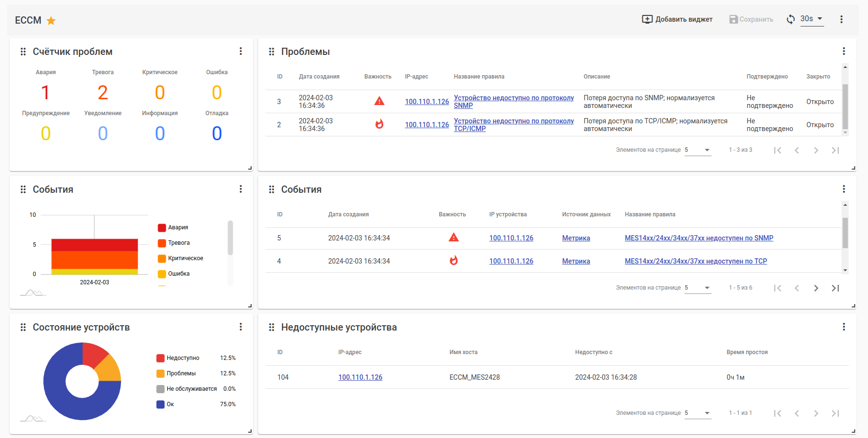The height and width of the screenshot is (438, 868).
Task: Jump to last page in События table
Action: [835, 288]
